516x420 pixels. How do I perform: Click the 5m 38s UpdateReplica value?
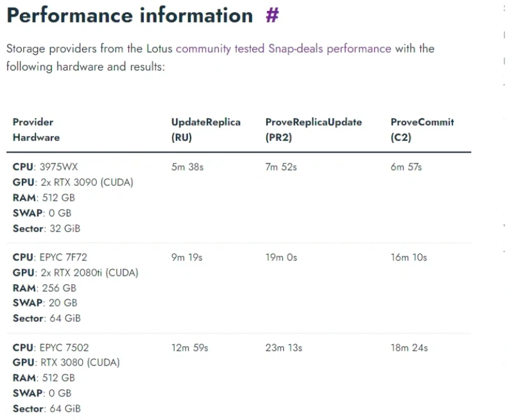click(187, 167)
